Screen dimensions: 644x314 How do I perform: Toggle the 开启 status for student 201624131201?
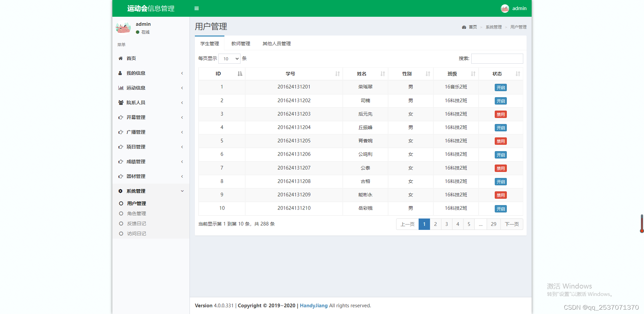tap(501, 87)
